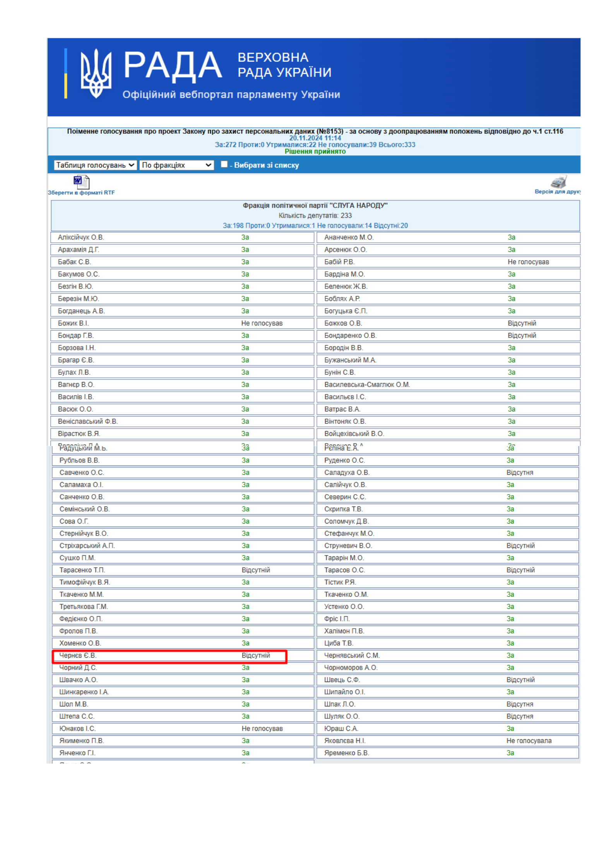Click the "Не голосував" vote of Бабій Р.В.
The height and width of the screenshot is (868, 614).
click(528, 262)
